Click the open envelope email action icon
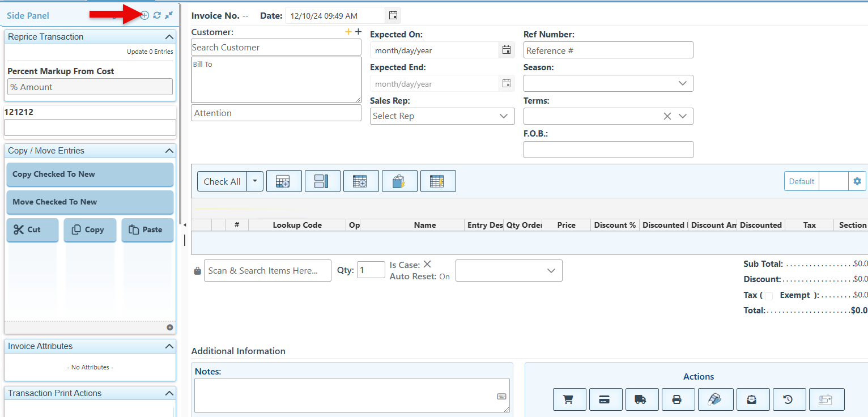This screenshot has width=868, height=417. [752, 399]
